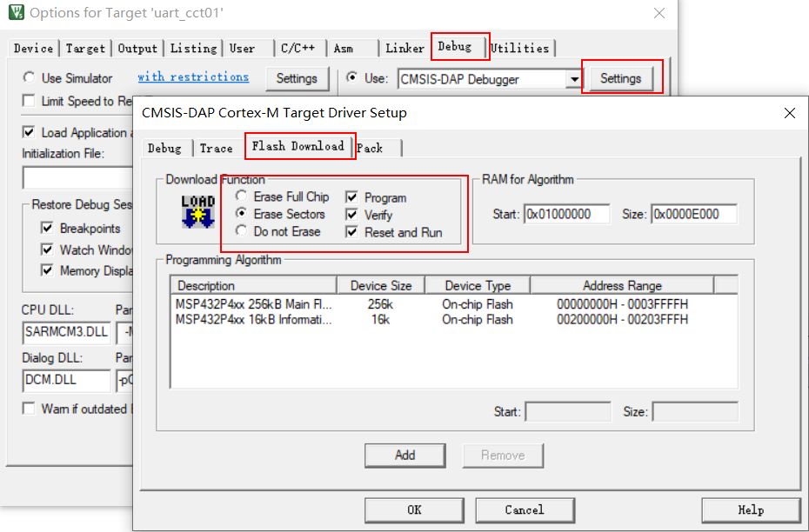This screenshot has width=809, height=532.
Task: Uncheck the Watch Windows checkbox
Action: (x=47, y=249)
